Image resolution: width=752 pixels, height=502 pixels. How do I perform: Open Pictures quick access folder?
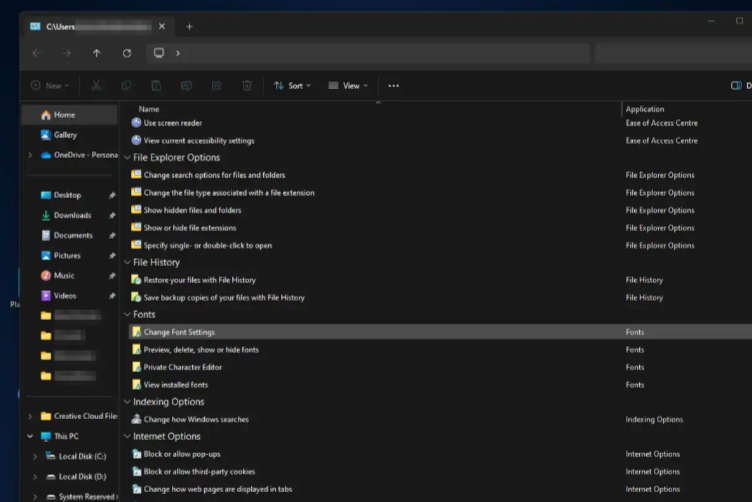click(x=67, y=256)
